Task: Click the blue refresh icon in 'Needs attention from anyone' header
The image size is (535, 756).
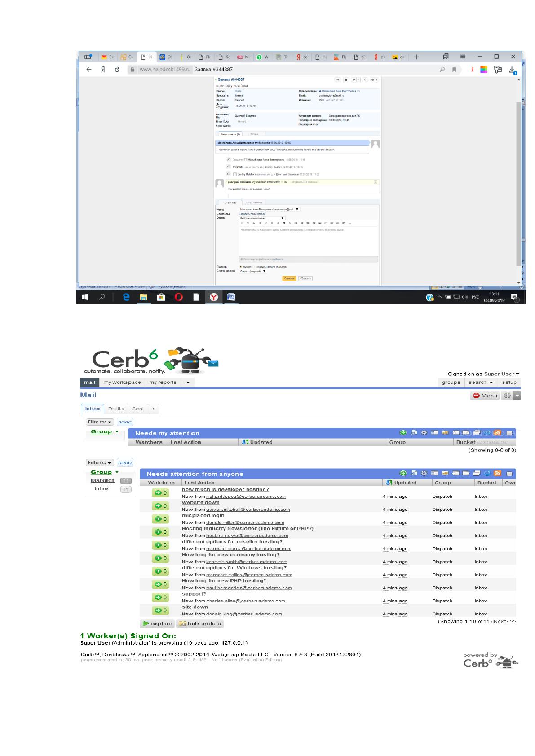Action: tap(487, 473)
